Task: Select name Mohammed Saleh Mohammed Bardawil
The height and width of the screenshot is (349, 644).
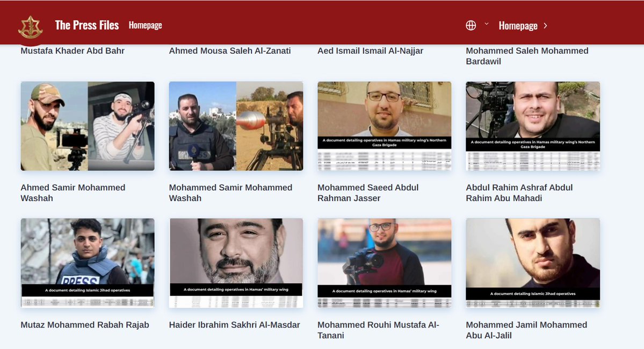Action: pos(527,56)
